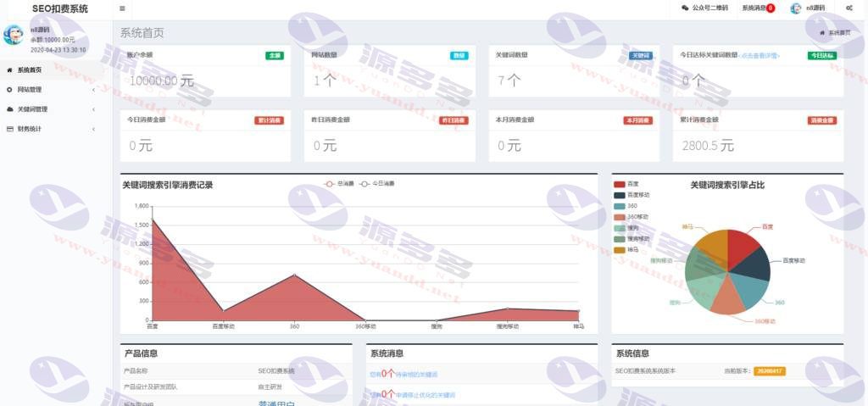
Task: Toggle 百度移动 in the pie chart legend
Action: pos(632,195)
